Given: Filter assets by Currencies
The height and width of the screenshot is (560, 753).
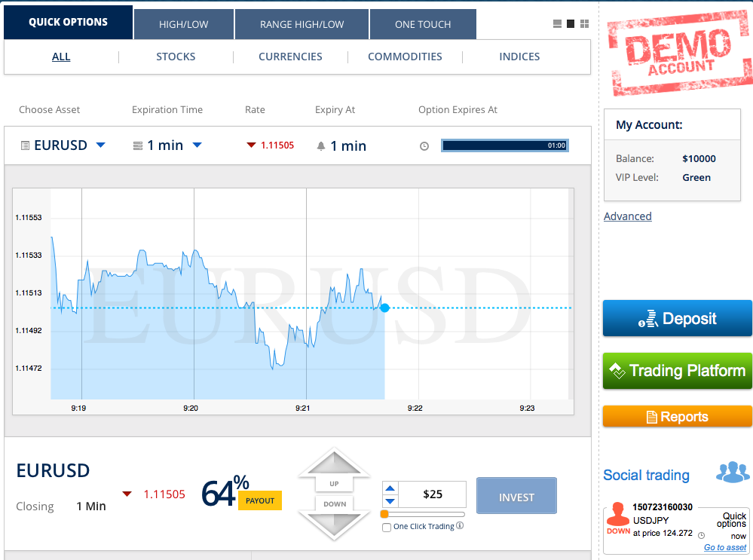Looking at the screenshot, I should click(x=290, y=57).
